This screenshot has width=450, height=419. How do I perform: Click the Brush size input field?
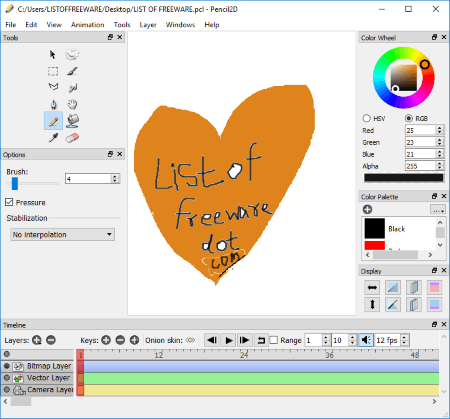point(88,179)
